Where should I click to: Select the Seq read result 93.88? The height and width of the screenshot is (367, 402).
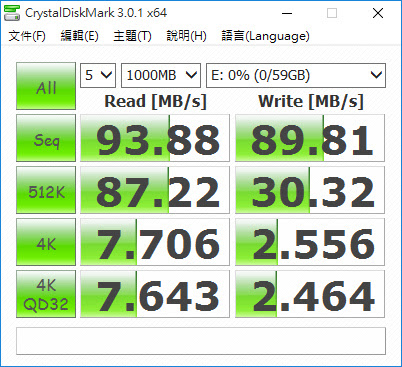[x=155, y=138]
